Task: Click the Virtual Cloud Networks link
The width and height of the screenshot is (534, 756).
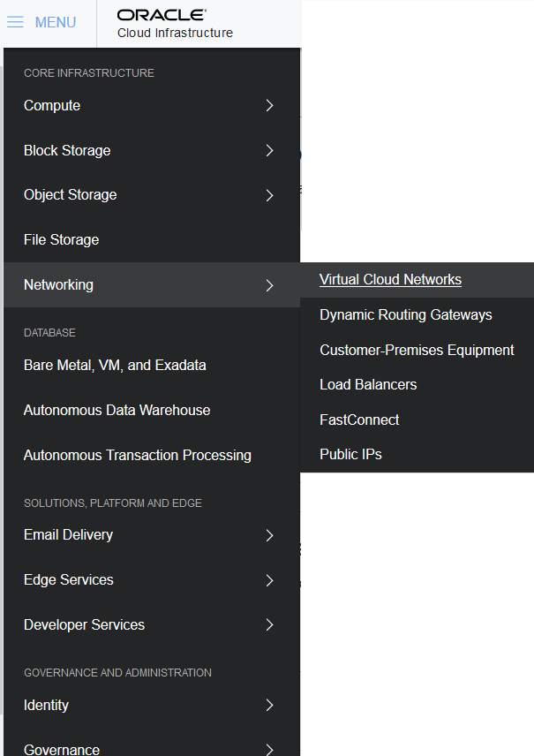Action: pos(390,279)
